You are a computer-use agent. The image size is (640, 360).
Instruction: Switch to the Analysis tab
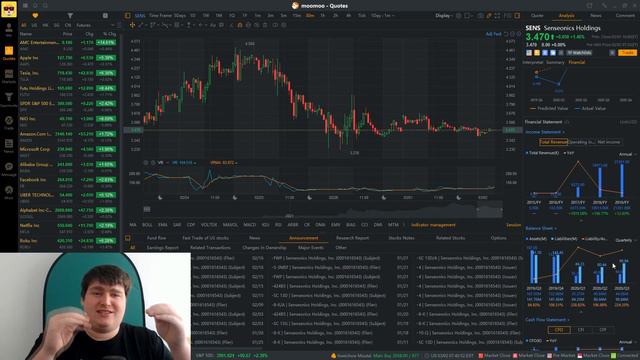pyautogui.click(x=566, y=16)
